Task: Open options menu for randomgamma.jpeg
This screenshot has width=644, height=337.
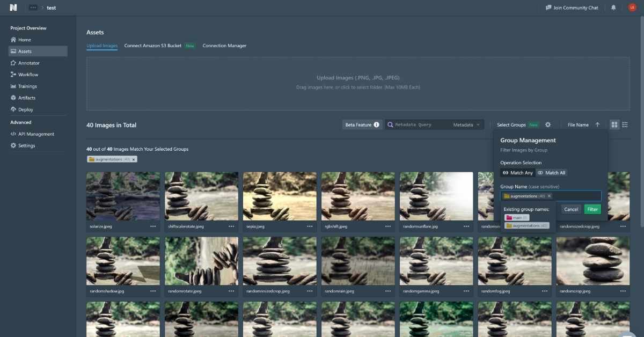Action: 466,291
